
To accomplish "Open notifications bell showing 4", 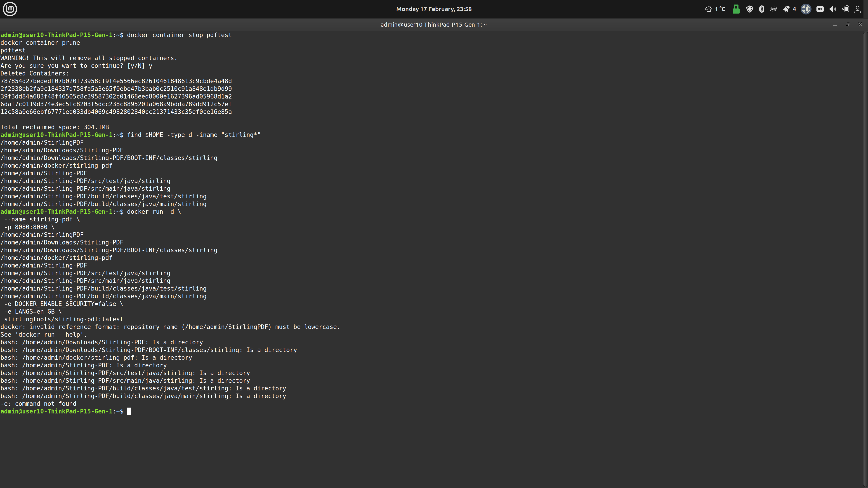I will click(x=789, y=9).
